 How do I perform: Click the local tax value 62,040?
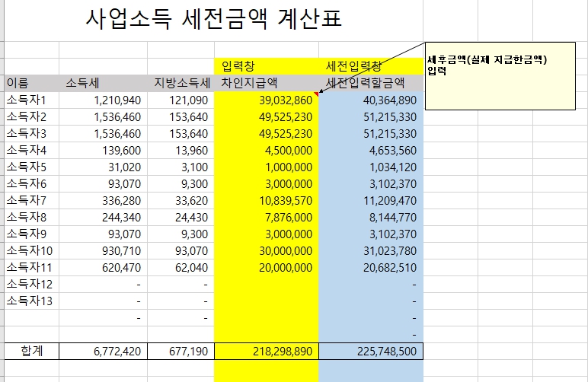[181, 267]
